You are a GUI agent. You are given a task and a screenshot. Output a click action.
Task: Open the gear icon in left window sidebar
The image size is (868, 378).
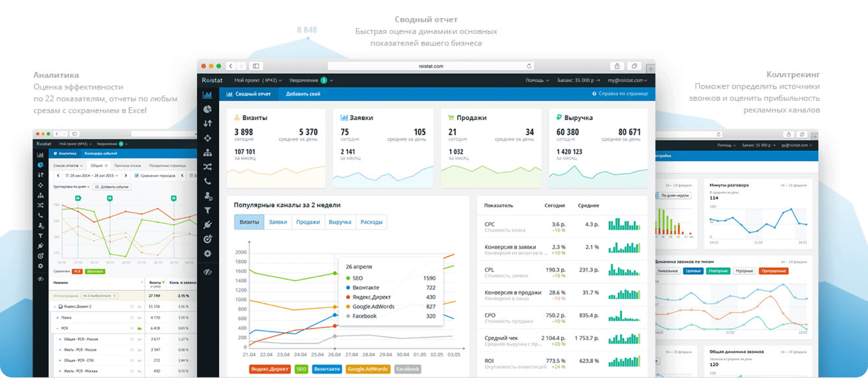(40, 266)
